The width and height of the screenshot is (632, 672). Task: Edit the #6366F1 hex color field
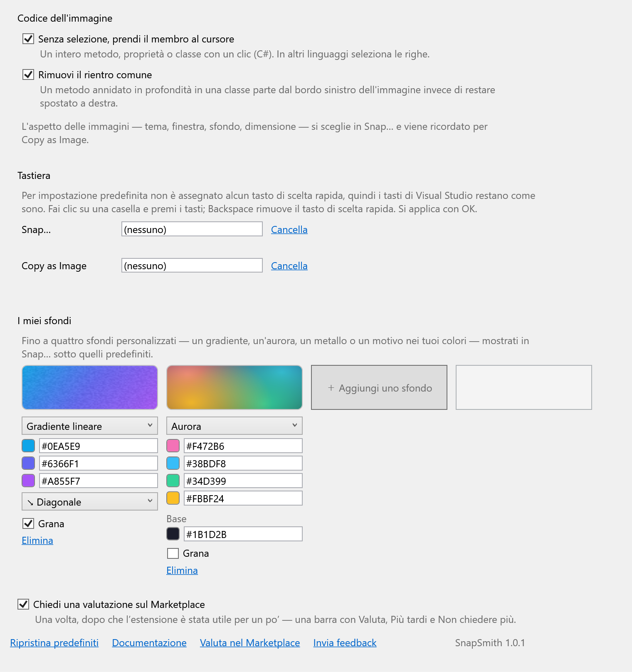pyautogui.click(x=99, y=464)
